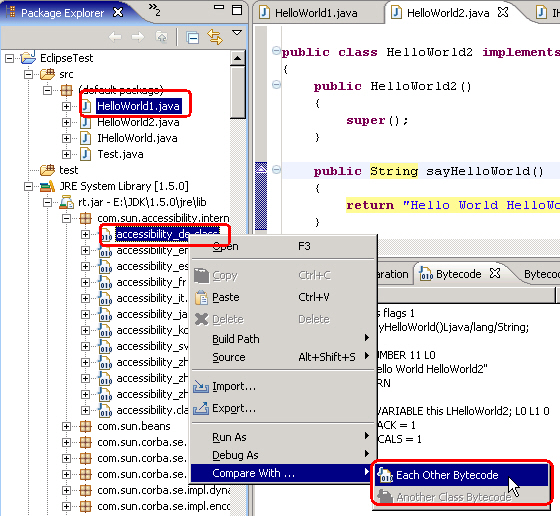Click the JRE System Library icon
The height and width of the screenshot is (516, 560).
[x=47, y=186]
